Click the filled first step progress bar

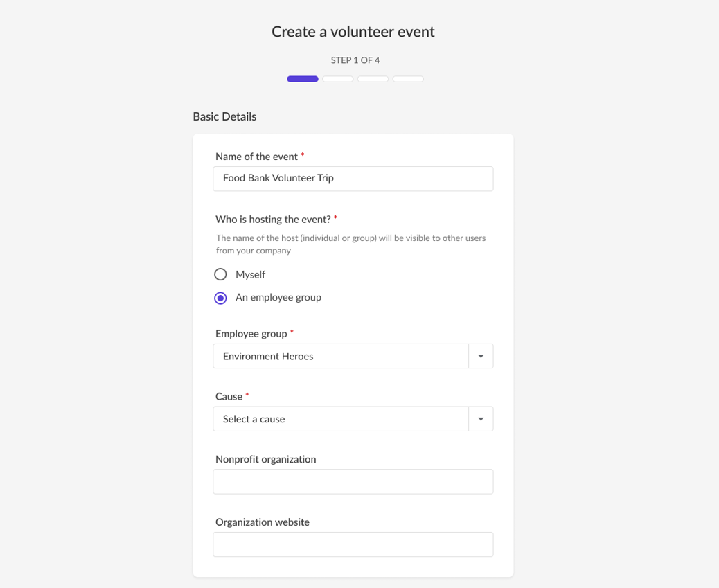click(x=303, y=79)
